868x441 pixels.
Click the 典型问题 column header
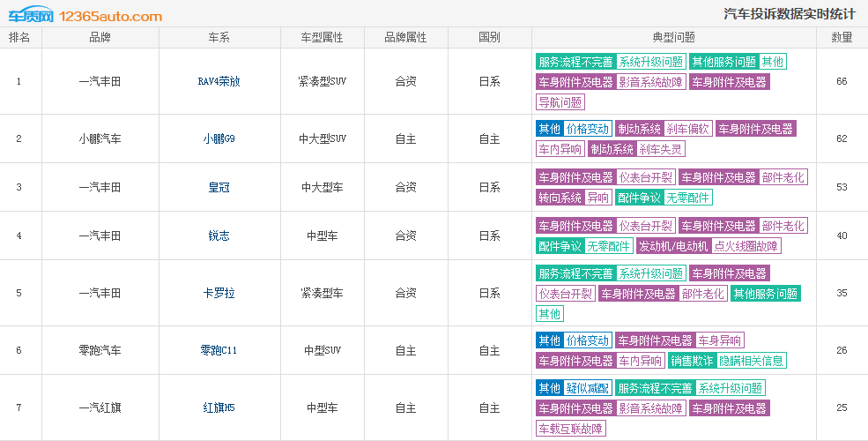673,38
